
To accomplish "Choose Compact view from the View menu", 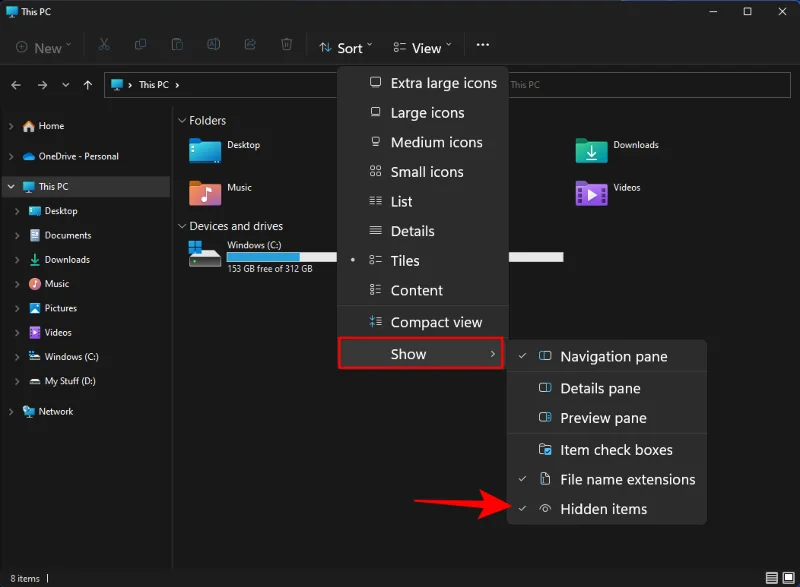I will coord(433,322).
